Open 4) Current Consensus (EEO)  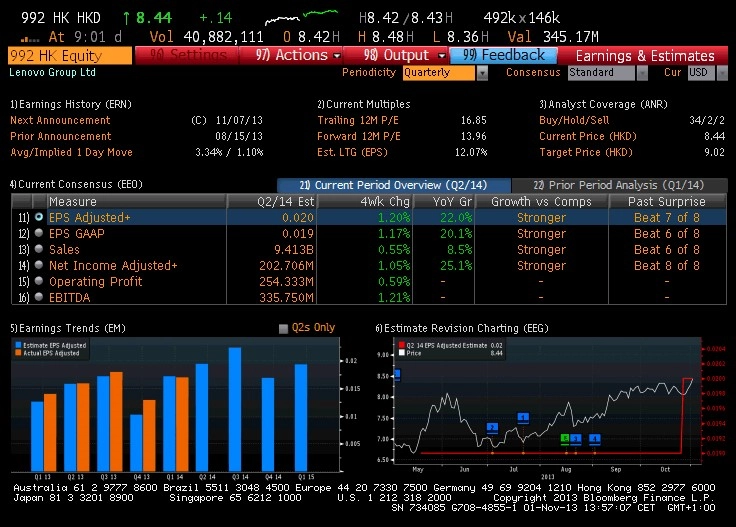coord(76,184)
